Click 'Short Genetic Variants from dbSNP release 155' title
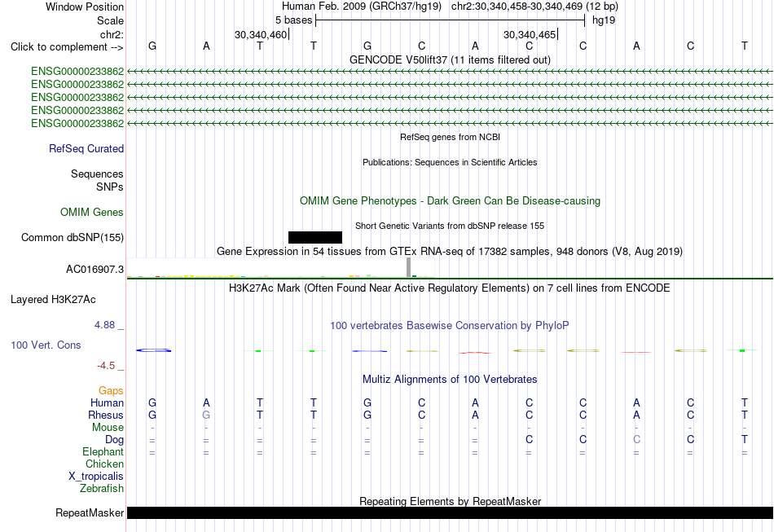 pyautogui.click(x=450, y=226)
